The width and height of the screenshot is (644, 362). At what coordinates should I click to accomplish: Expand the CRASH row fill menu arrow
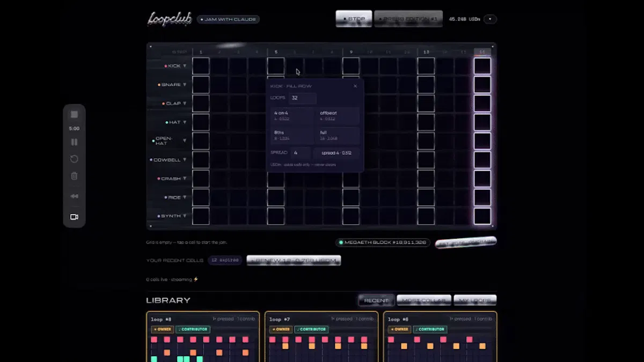185,179
